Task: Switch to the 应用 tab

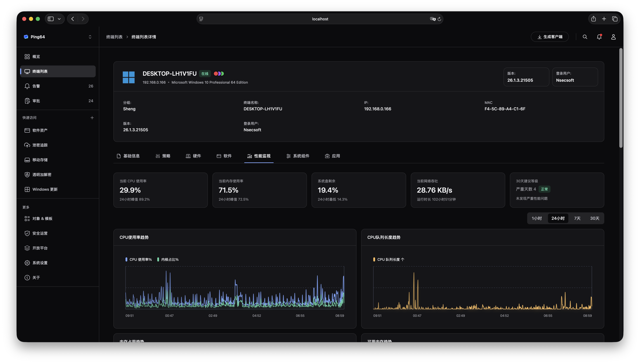Action: [333, 156]
